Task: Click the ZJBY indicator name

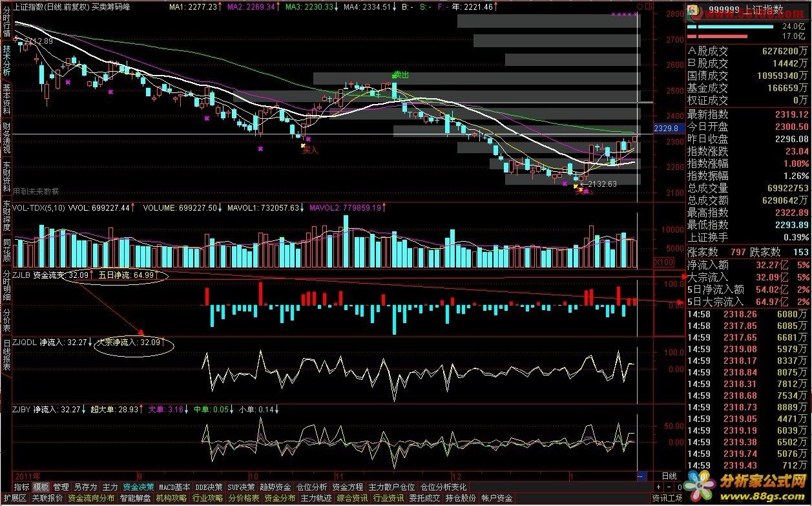Action: pyautogui.click(x=22, y=409)
